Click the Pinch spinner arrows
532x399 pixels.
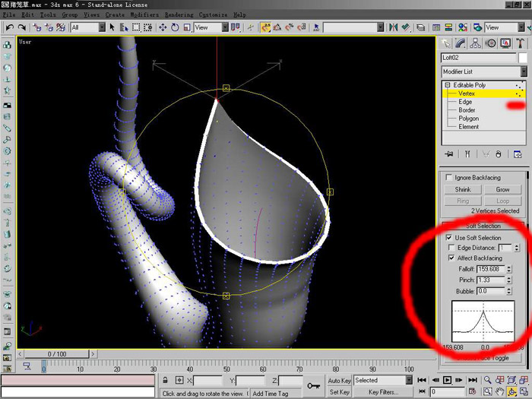coord(509,280)
